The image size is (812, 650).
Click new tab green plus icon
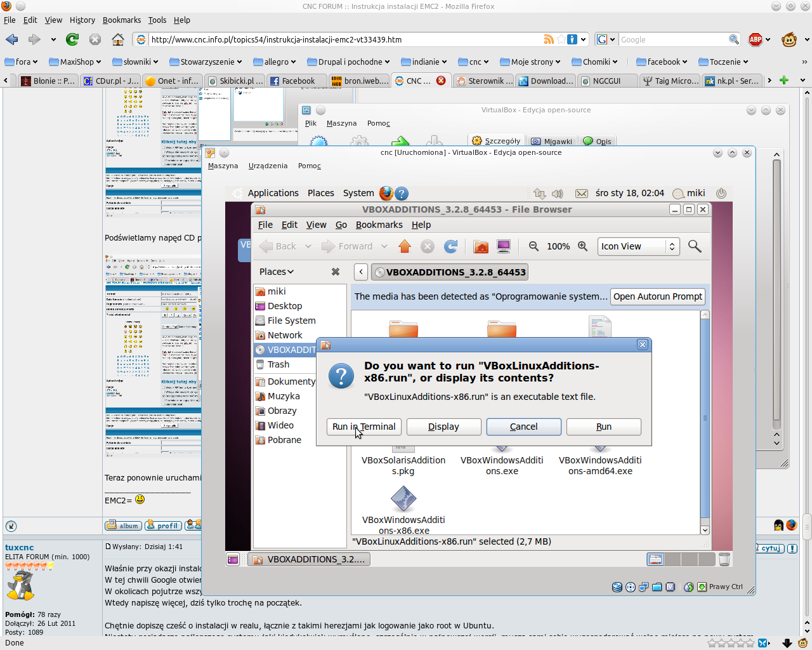pos(784,81)
